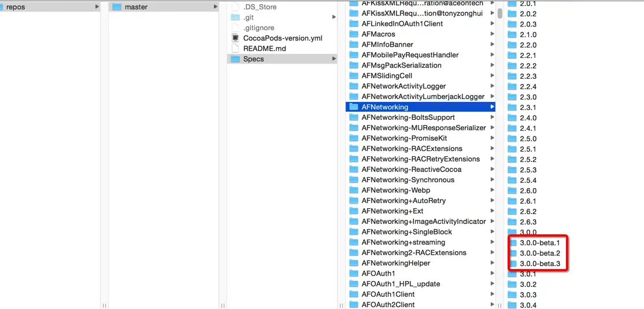
Task: Expand the AFOAuth1Client arrow
Action: coord(492,294)
